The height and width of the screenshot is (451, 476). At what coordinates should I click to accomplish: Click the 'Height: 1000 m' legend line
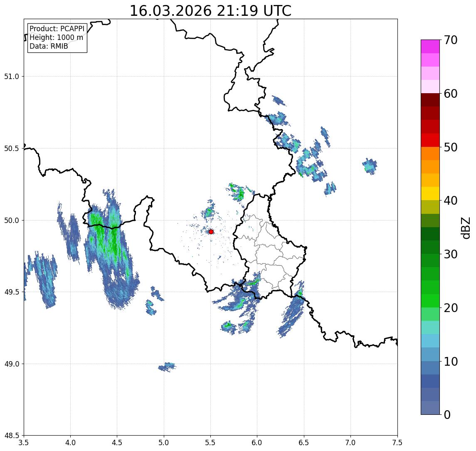tap(56, 37)
